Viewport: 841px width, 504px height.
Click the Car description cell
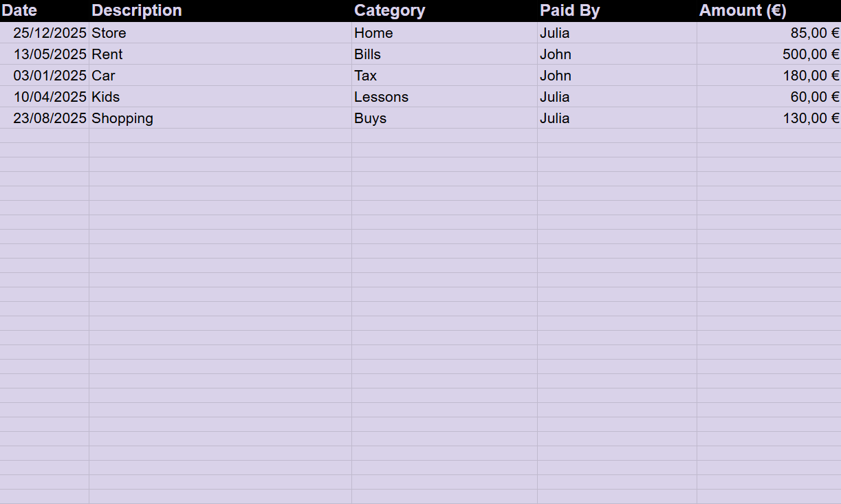(x=103, y=76)
